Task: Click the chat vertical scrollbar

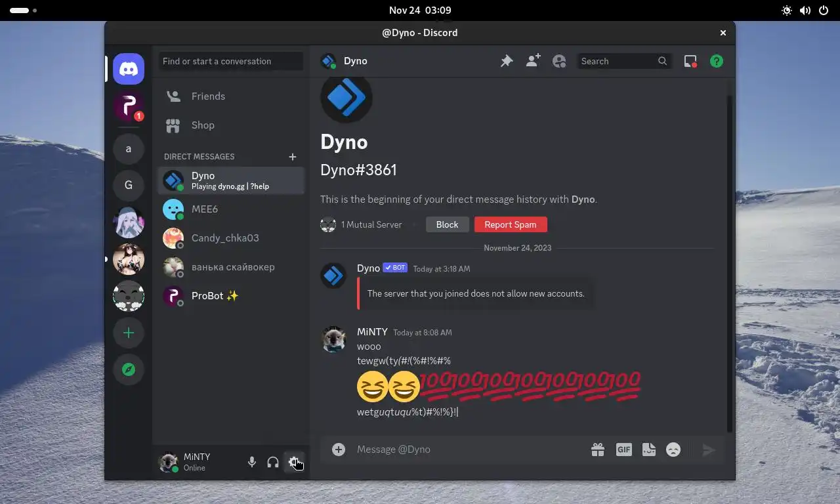Action: tap(730, 262)
